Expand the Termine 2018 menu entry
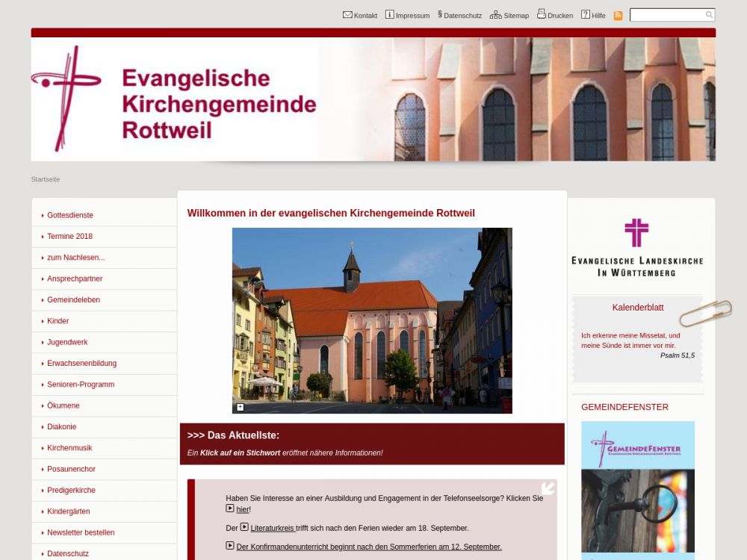The image size is (747, 560). coord(69,236)
